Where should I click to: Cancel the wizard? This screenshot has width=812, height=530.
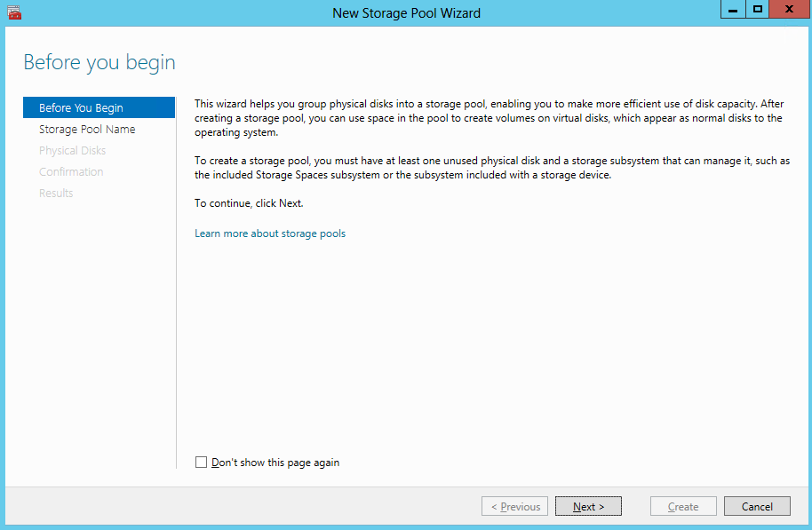tap(757, 506)
